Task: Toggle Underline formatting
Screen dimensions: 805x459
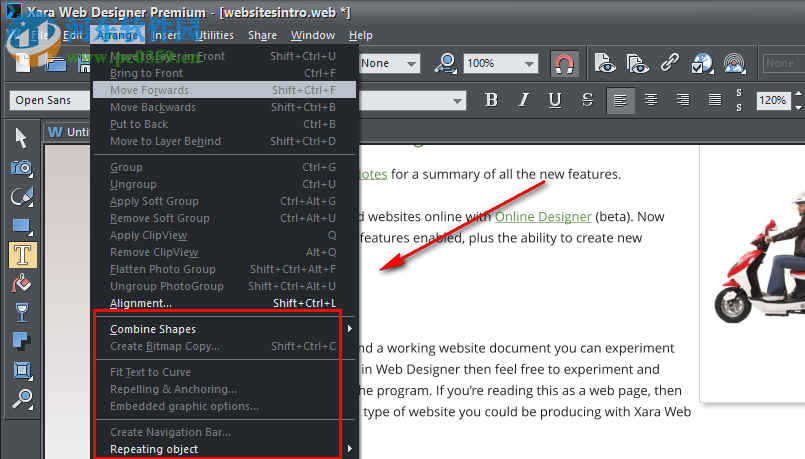Action: pyautogui.click(x=555, y=100)
